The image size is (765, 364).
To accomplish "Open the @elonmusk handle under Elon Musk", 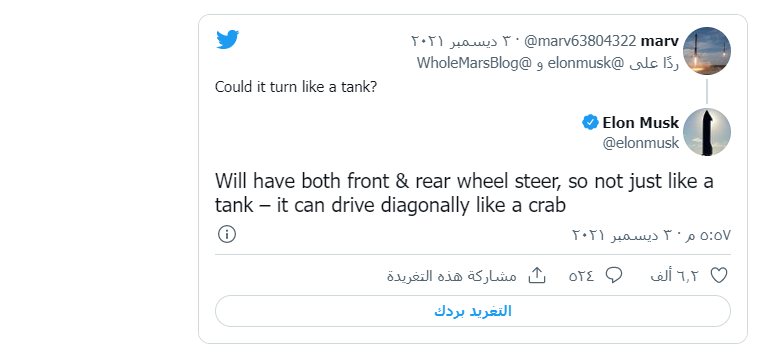I will pos(641,143).
